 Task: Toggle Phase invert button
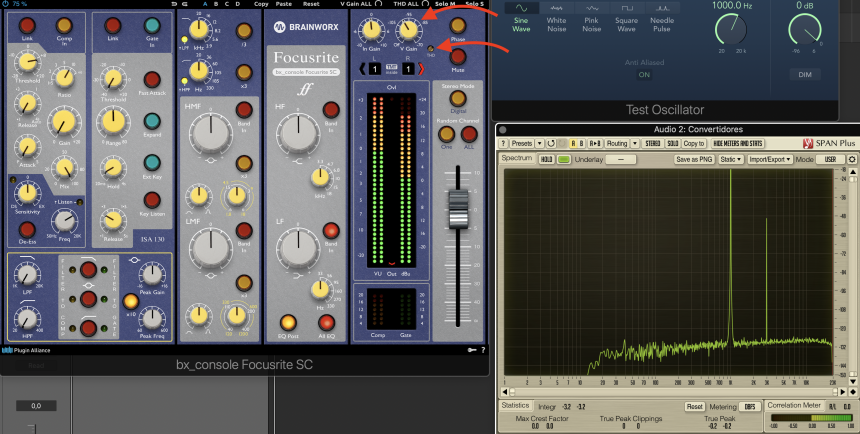click(x=457, y=26)
